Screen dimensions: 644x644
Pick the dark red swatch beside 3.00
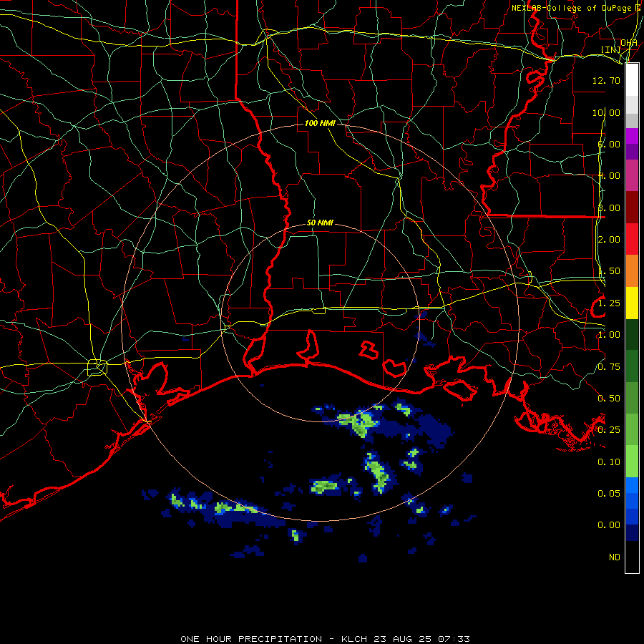click(x=632, y=208)
